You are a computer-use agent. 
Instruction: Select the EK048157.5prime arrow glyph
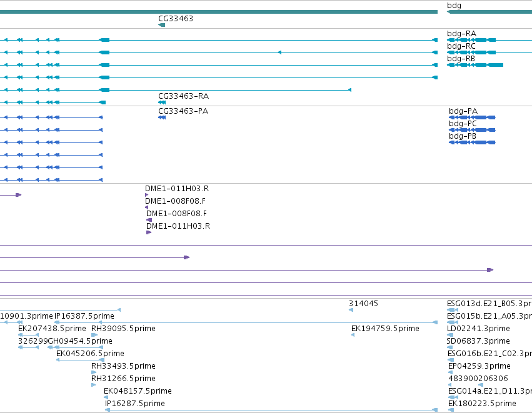click(x=106, y=397)
